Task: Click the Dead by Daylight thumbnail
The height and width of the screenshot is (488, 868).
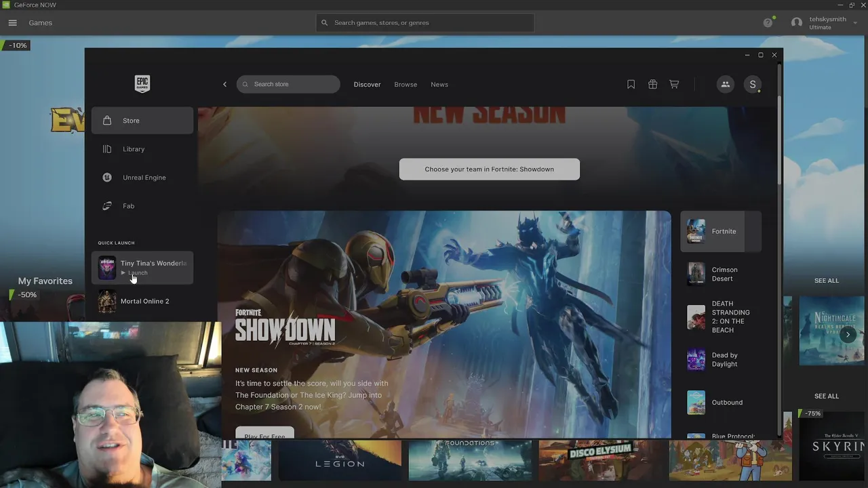Action: click(x=696, y=359)
